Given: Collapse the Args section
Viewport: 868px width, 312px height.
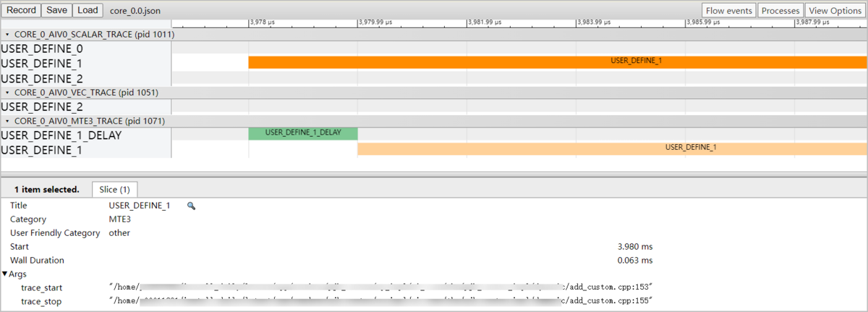Looking at the screenshot, I should (6, 274).
